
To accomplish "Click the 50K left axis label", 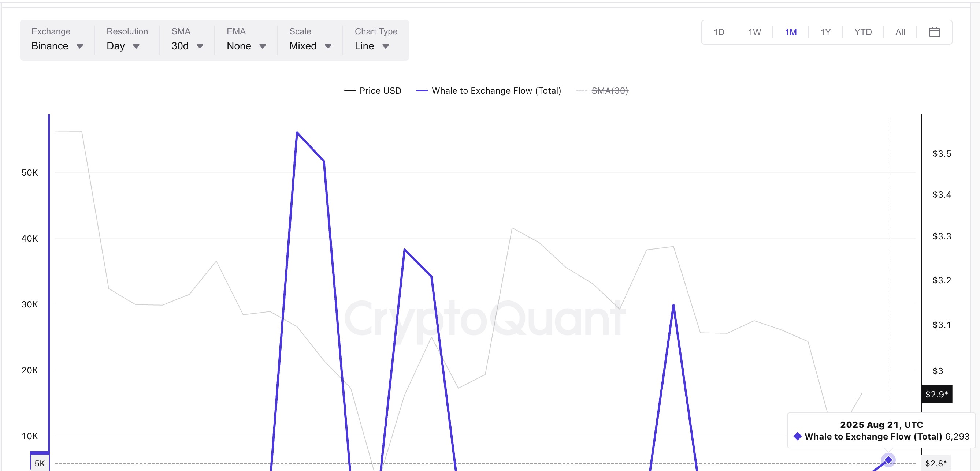I will (x=30, y=173).
